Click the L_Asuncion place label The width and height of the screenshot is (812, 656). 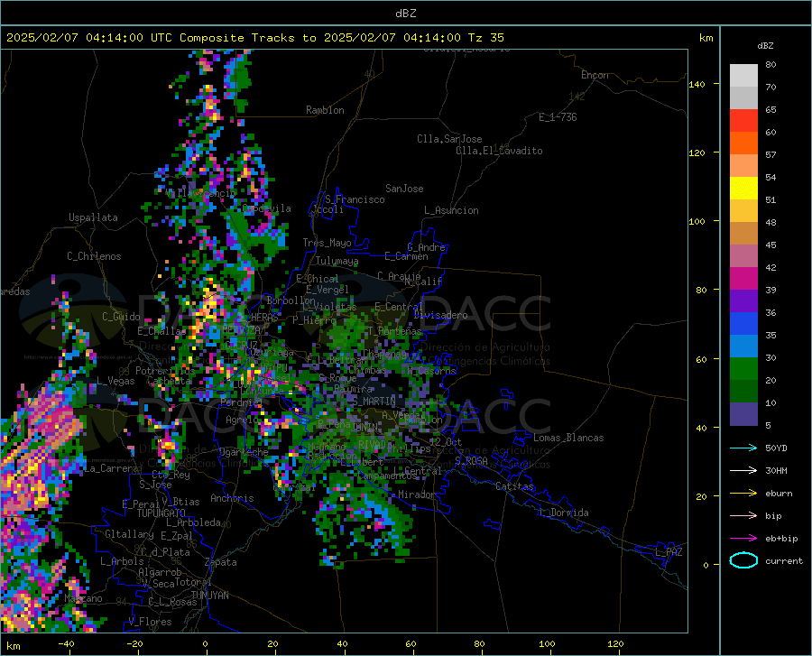451,210
